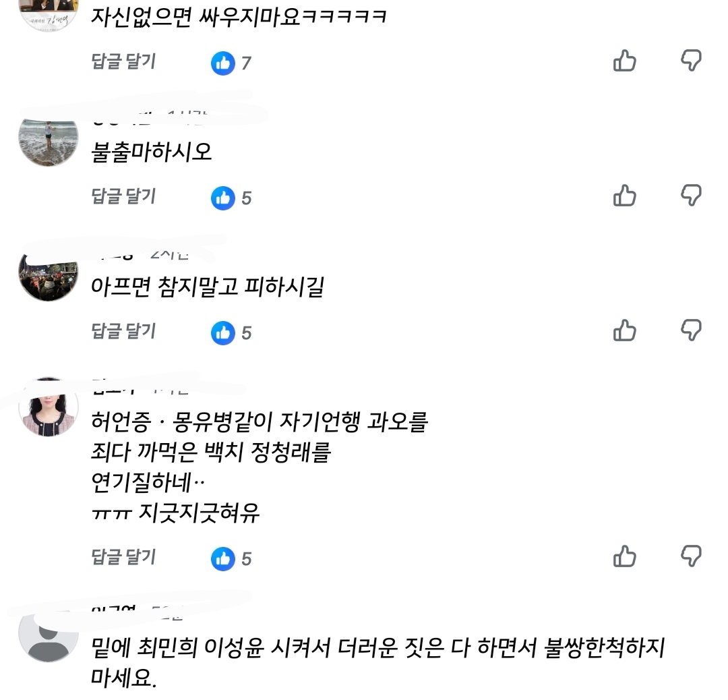View blue like reactions on '불출마하시오' comment
The image size is (728, 700).
pos(231,198)
